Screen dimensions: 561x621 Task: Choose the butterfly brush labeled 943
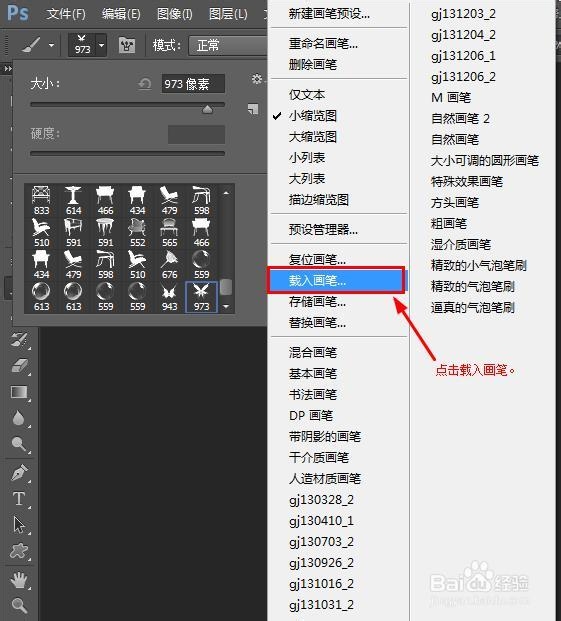pyautogui.click(x=169, y=297)
